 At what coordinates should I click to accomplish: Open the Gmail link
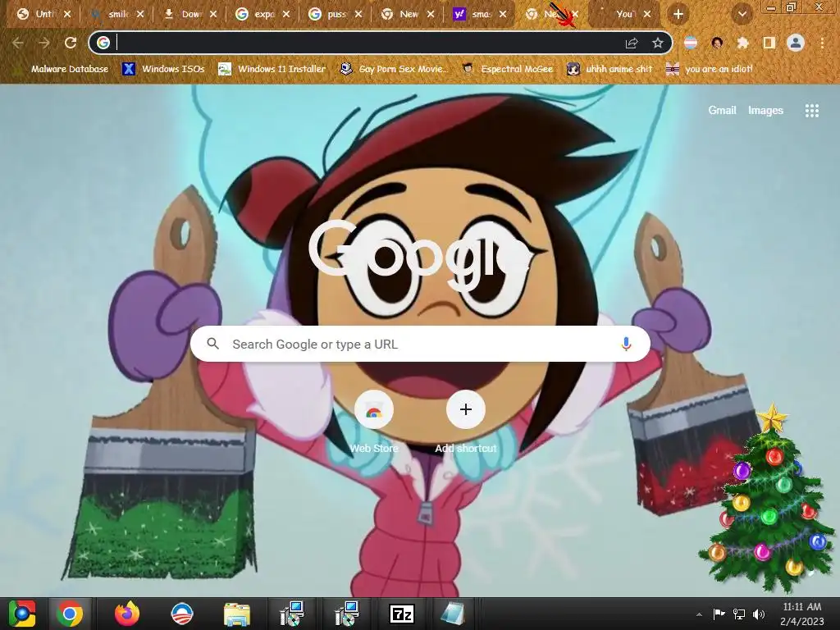pyautogui.click(x=722, y=111)
